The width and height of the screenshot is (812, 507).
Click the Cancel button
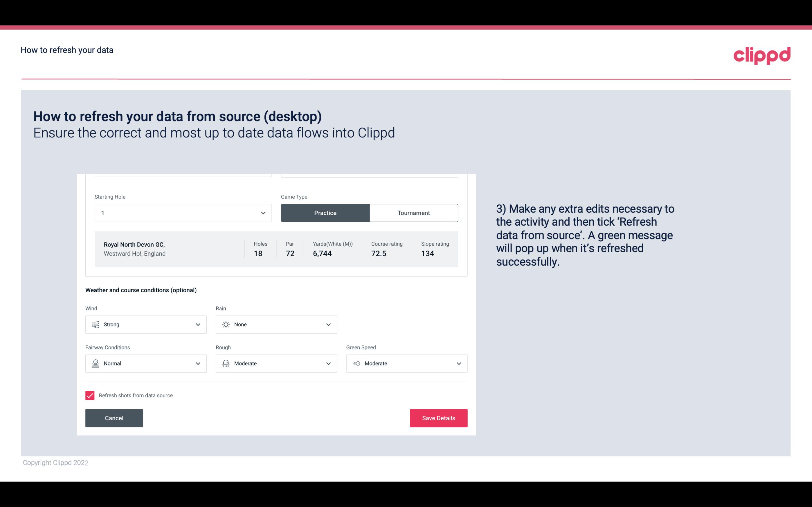click(114, 418)
